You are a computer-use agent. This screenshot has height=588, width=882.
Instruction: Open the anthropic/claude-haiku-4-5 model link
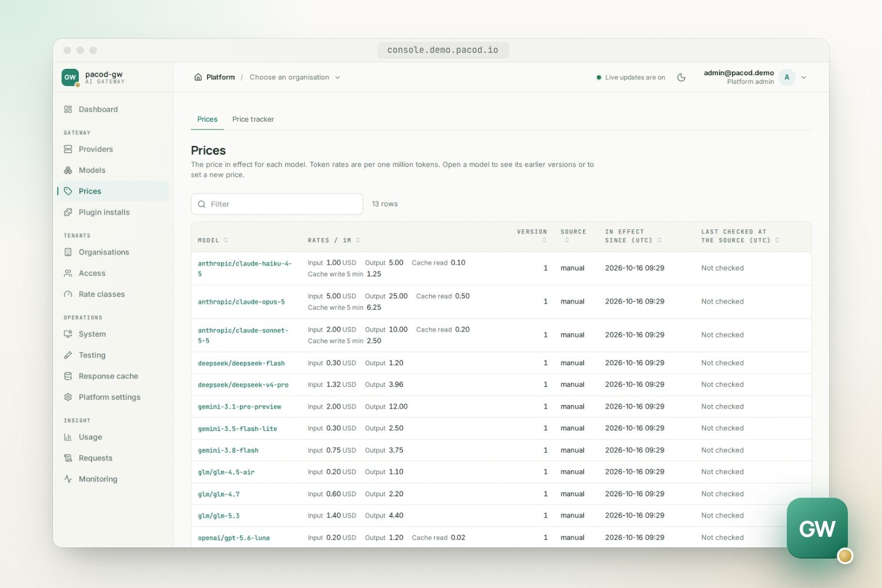(x=245, y=269)
